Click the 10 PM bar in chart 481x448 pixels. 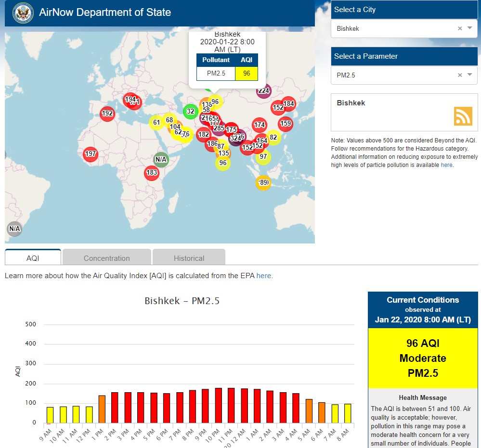[x=219, y=405]
